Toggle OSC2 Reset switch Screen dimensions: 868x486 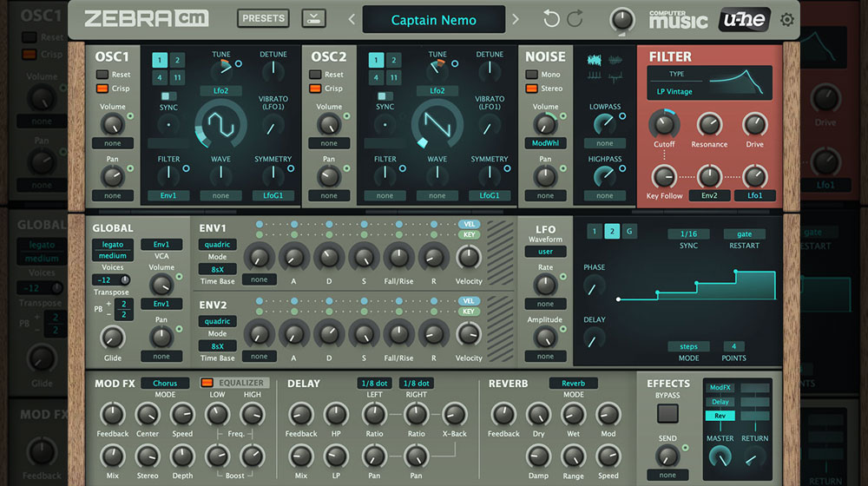pyautogui.click(x=315, y=74)
